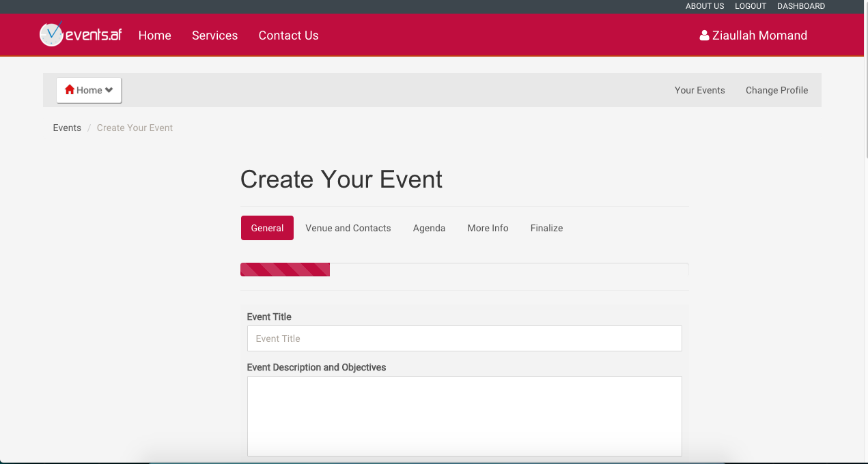Select the General tab
This screenshot has width=868, height=464.
click(x=267, y=228)
